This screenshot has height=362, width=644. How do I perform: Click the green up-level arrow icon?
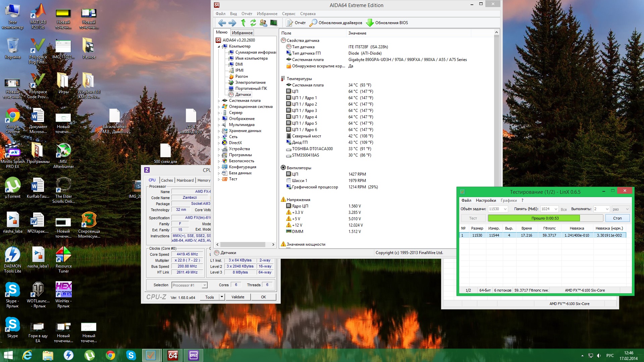(243, 23)
